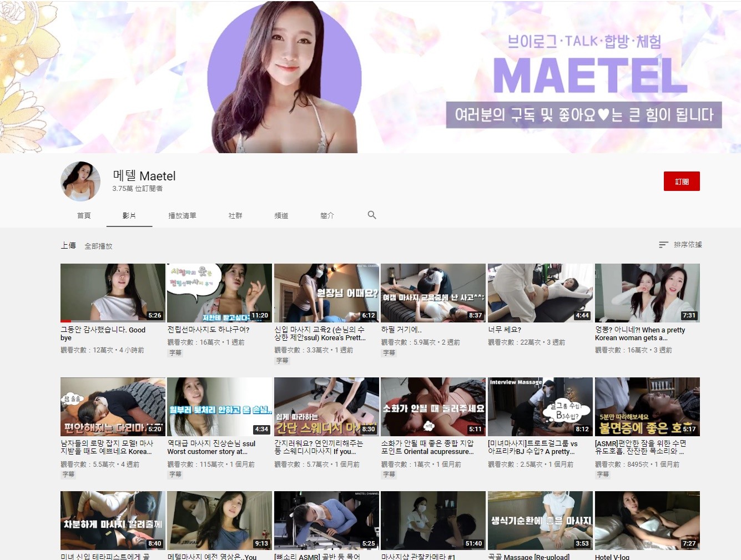Click the 字幕 badge under '하필 거기에..'
This screenshot has height=560, width=741.
(x=389, y=352)
